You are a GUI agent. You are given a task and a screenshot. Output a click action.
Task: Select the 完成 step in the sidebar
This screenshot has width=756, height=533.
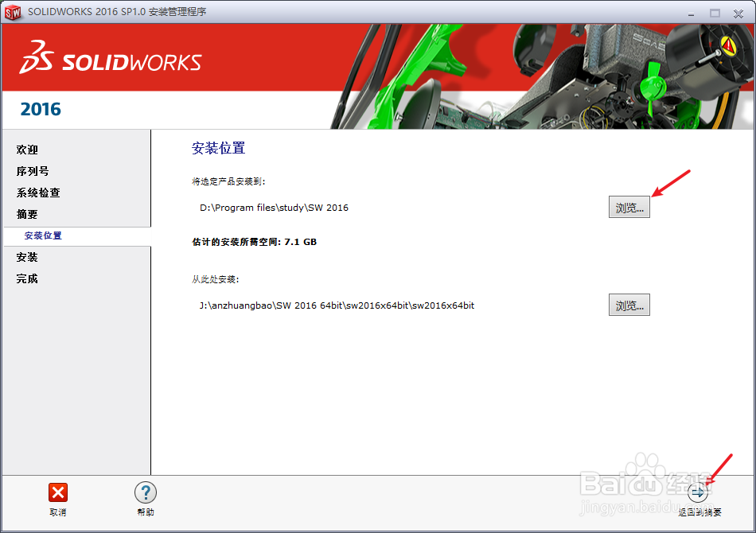point(27,278)
